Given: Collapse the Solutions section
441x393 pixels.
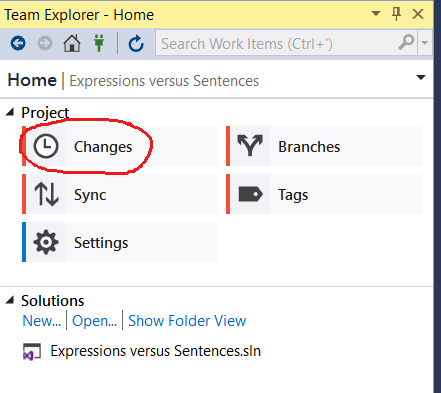Looking at the screenshot, I should (x=10, y=300).
